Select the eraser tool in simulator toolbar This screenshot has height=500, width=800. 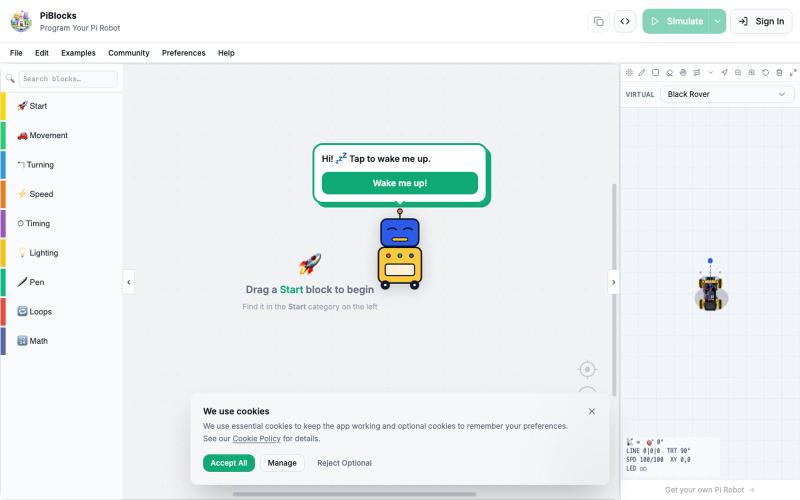click(x=669, y=72)
